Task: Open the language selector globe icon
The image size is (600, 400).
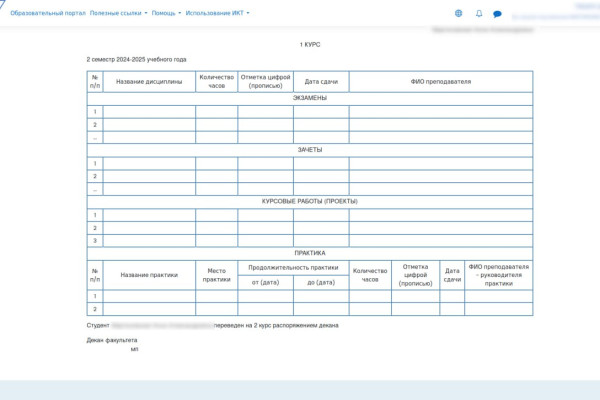Action: pyautogui.click(x=459, y=13)
